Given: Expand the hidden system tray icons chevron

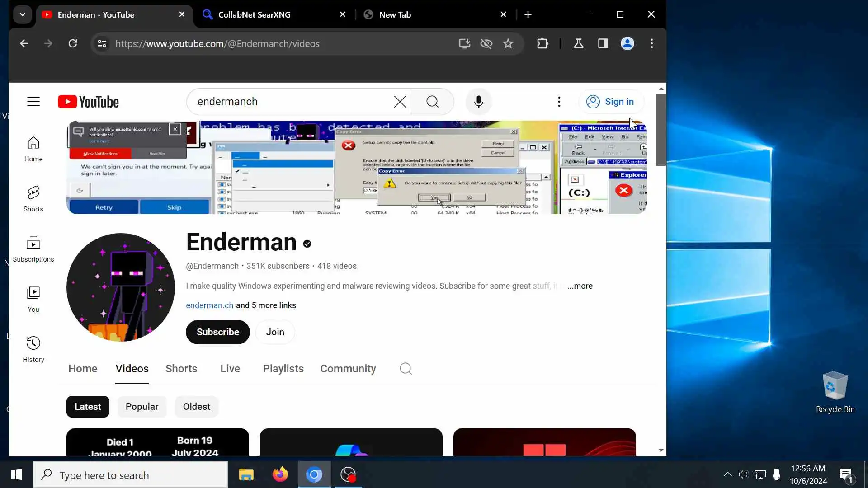Looking at the screenshot, I should (727, 474).
